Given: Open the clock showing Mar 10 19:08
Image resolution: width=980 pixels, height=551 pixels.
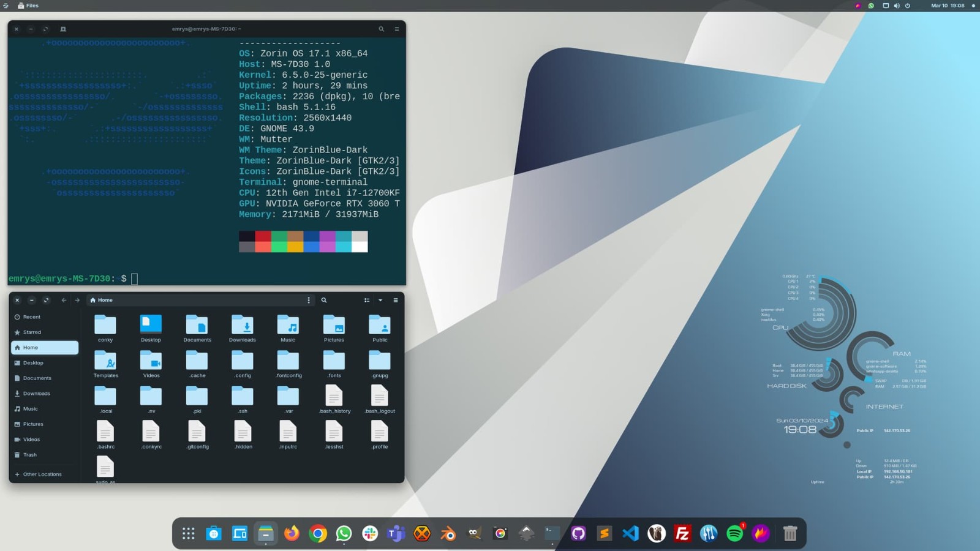Looking at the screenshot, I should 948,6.
